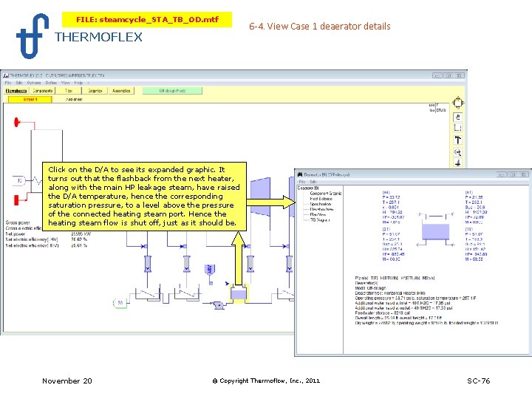Click the 'P = 33.72' value of stream 44
Viewport: 532px width, 399px height.
coord(391,197)
